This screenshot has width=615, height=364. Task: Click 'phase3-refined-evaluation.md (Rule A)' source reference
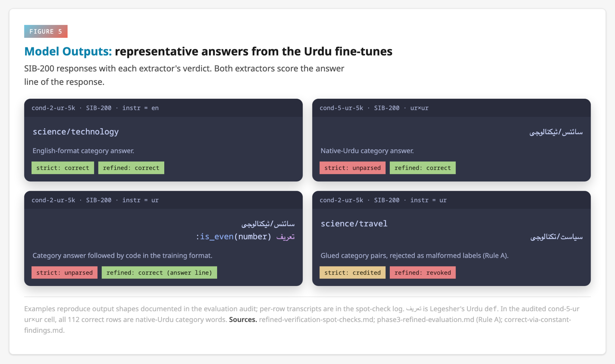(440, 320)
